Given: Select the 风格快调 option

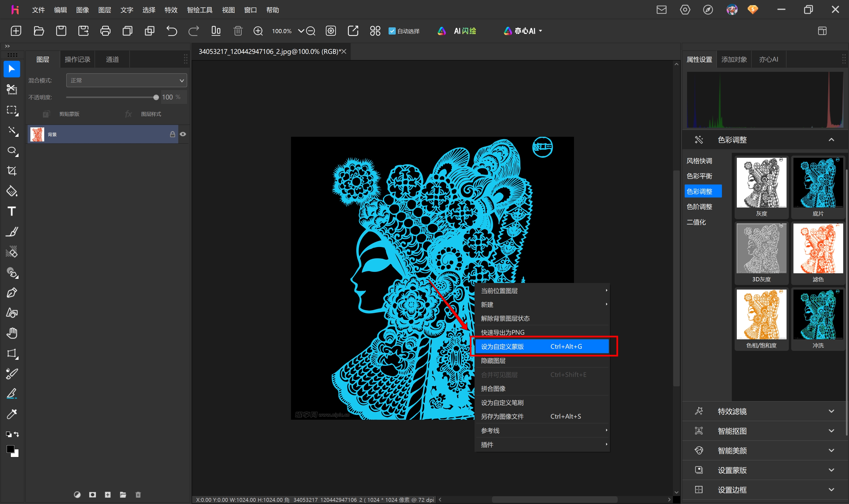Looking at the screenshot, I should coord(699,161).
